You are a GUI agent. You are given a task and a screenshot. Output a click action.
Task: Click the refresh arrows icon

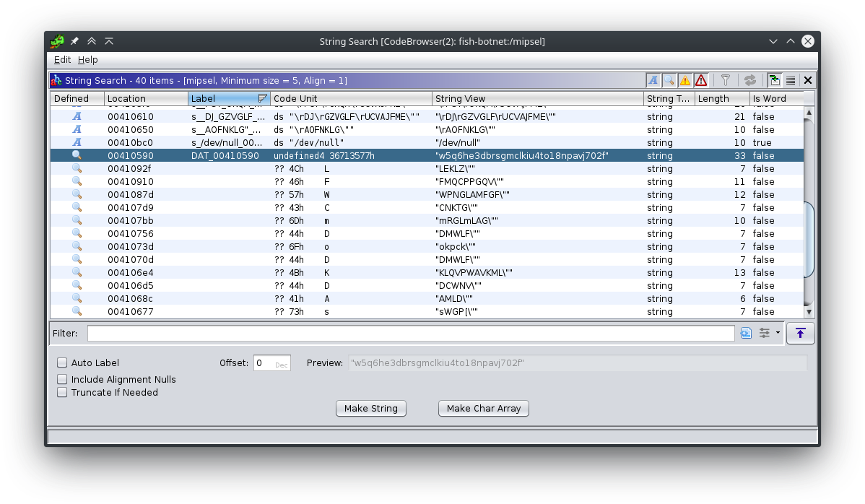tap(750, 80)
